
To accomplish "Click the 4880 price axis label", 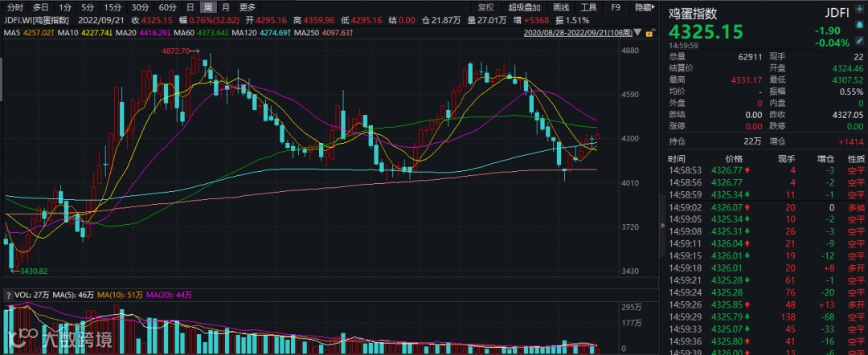I will coord(631,51).
